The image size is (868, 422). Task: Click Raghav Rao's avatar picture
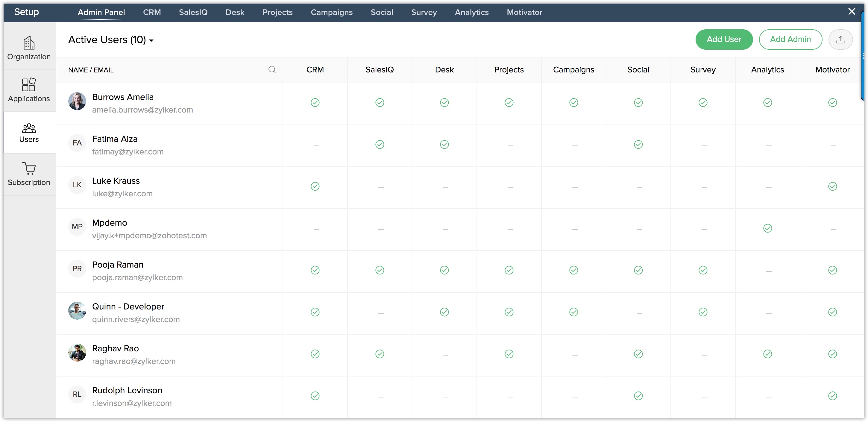click(x=77, y=353)
